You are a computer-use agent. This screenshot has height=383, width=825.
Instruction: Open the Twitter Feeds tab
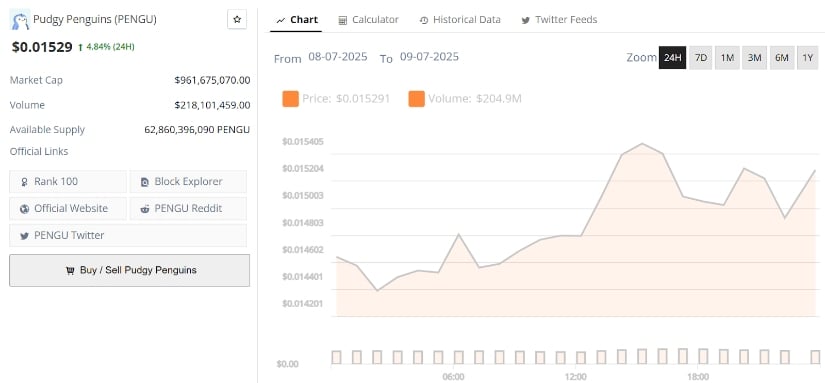[x=559, y=19]
